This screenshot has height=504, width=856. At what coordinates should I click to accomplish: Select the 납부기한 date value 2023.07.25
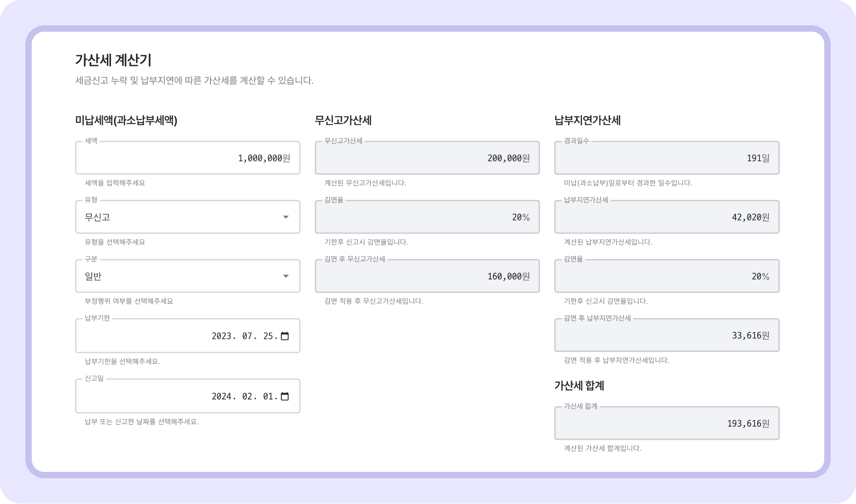[246, 336]
